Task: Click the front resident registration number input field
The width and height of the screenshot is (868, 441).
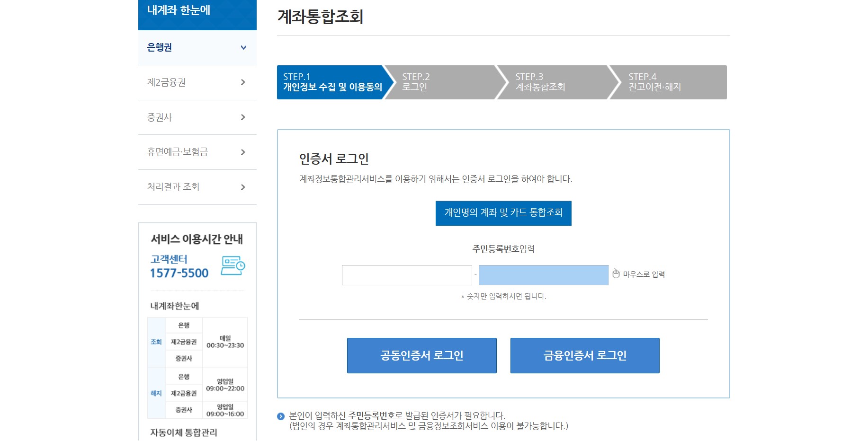Action: coord(406,274)
